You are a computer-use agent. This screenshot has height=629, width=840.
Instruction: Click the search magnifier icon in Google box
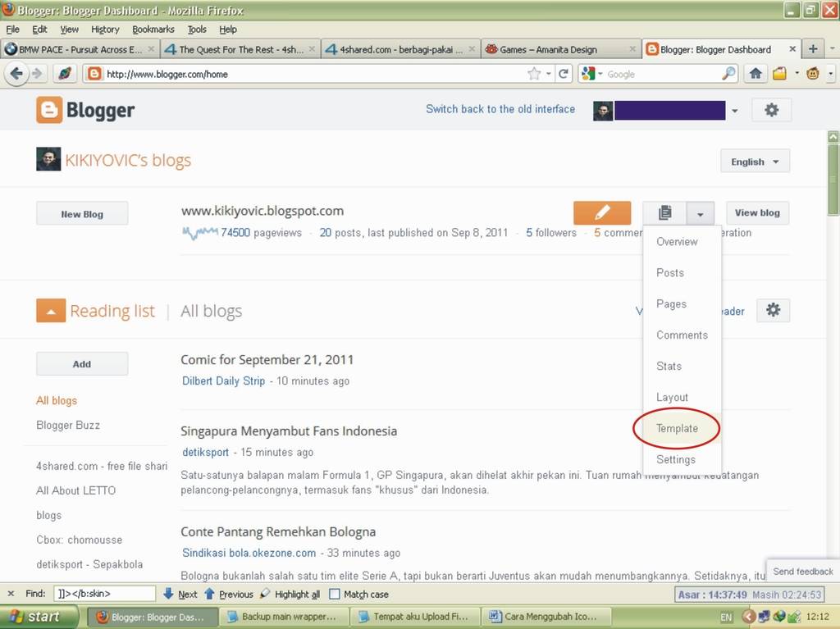coord(728,74)
